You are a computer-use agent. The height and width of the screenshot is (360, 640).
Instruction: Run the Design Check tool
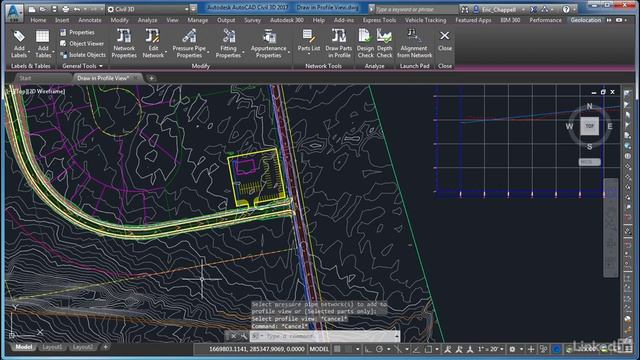point(365,44)
